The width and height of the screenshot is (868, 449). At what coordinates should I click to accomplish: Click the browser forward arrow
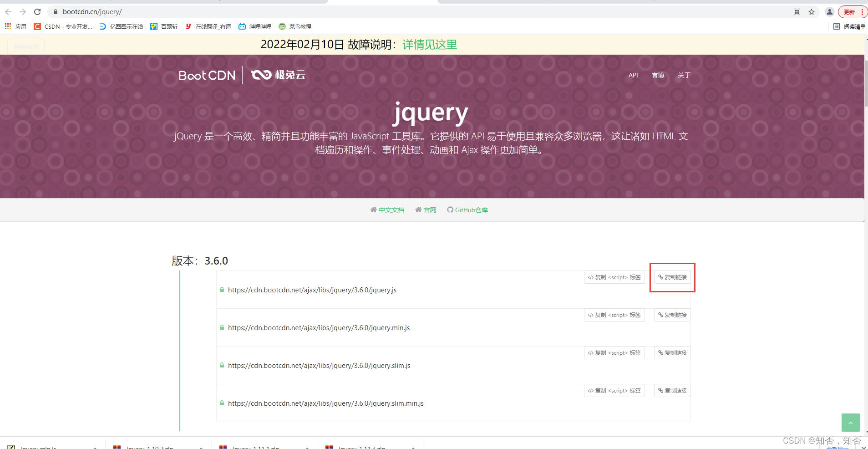[23, 12]
